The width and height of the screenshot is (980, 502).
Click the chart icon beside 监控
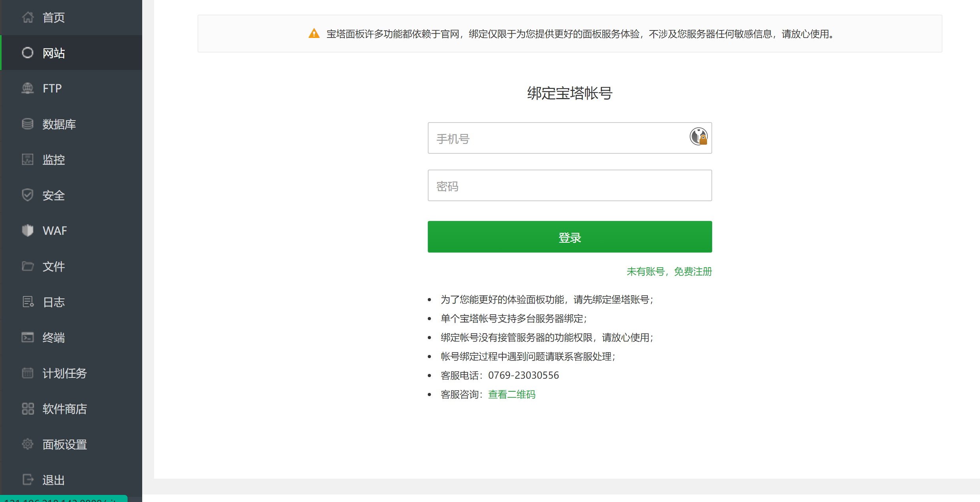pyautogui.click(x=28, y=159)
